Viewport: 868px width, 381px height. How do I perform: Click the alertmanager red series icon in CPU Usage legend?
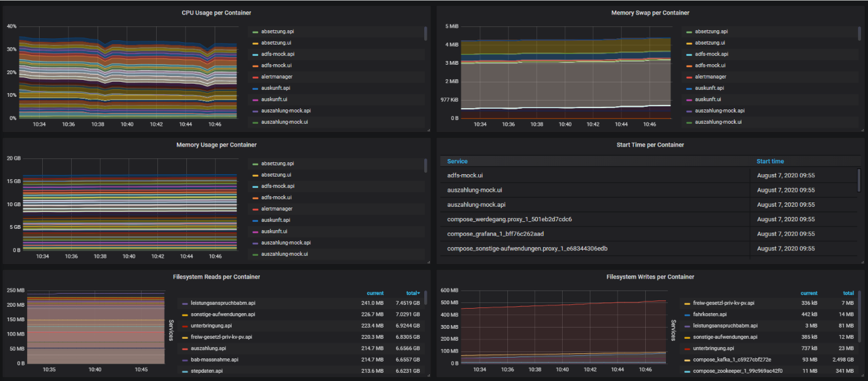click(256, 77)
